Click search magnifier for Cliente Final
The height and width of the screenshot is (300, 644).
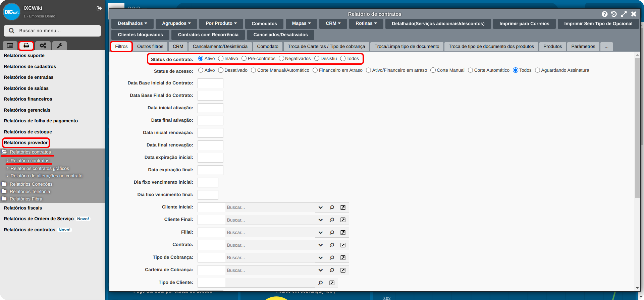(332, 220)
